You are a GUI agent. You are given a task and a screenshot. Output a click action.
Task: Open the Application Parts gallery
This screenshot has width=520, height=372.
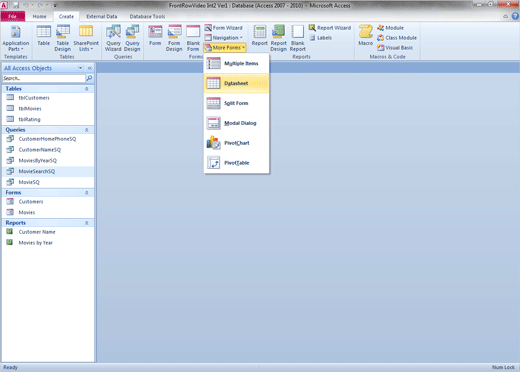pos(15,38)
